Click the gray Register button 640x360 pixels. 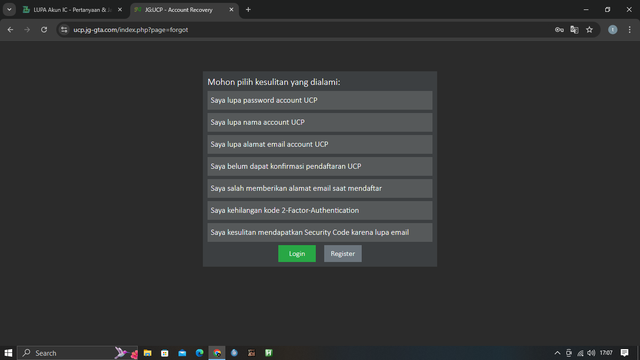point(342,253)
